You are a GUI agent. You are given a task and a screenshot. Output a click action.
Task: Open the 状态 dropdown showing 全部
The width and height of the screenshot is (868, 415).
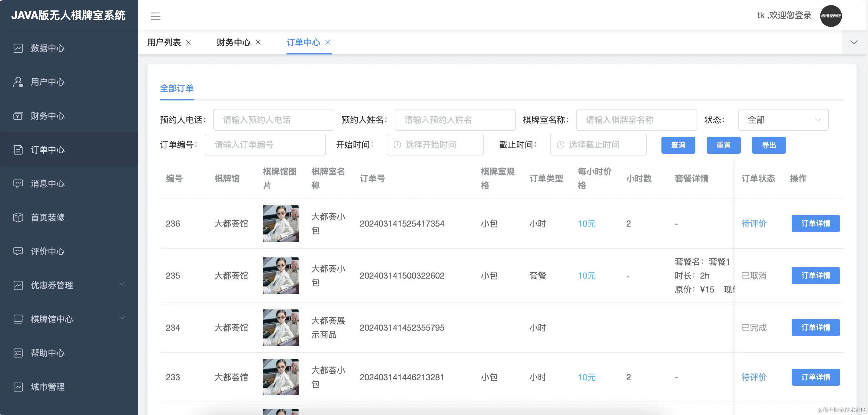point(783,120)
